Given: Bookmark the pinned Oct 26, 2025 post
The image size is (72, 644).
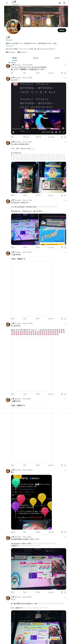Looking at the screenshot, I should [x=62, y=73].
